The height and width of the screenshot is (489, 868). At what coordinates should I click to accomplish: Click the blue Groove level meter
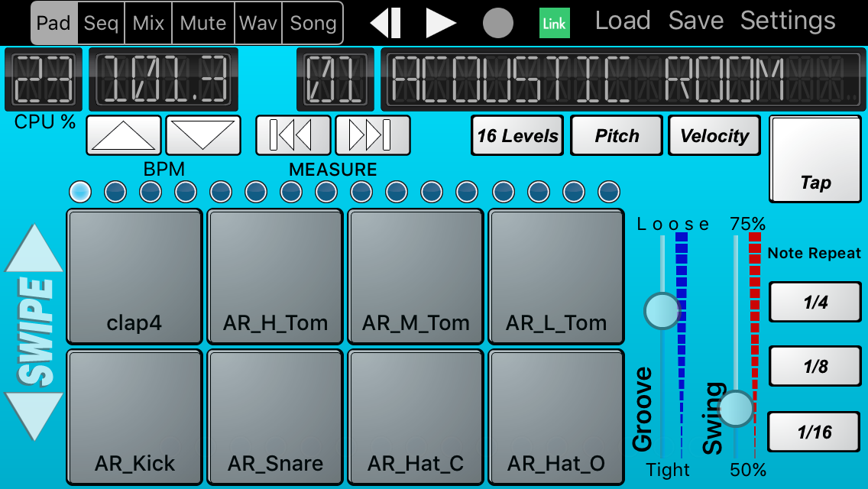[682, 345]
